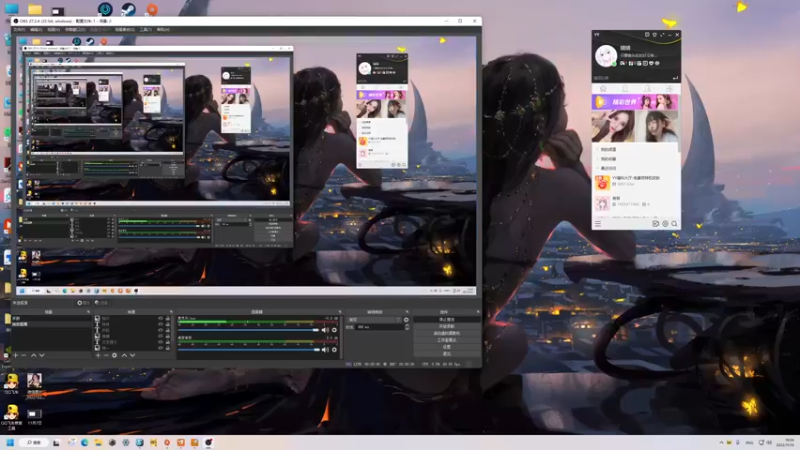Open the first menu (File) in OBS menu bar

tap(19, 30)
